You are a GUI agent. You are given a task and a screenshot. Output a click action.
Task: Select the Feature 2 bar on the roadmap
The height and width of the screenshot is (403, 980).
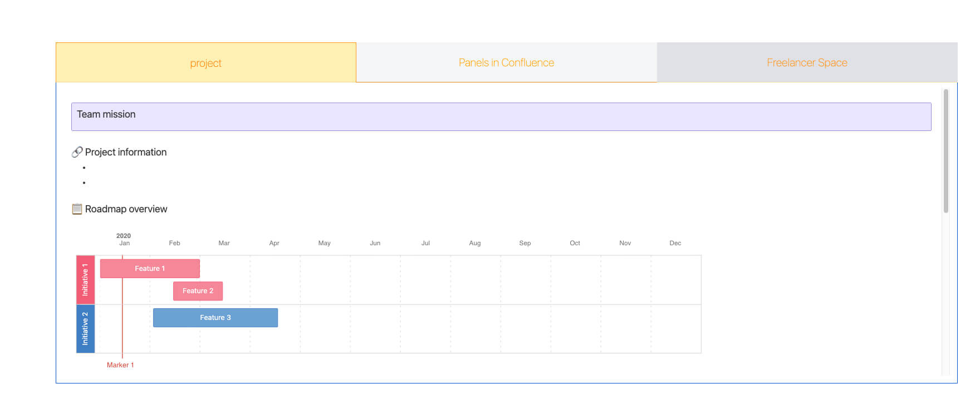point(198,290)
